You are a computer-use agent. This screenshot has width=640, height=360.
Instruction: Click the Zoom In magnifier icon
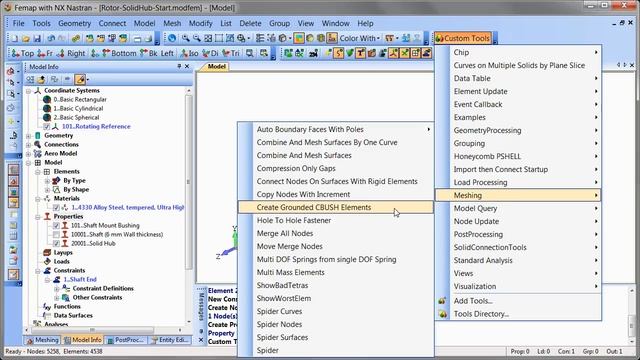(186, 38)
